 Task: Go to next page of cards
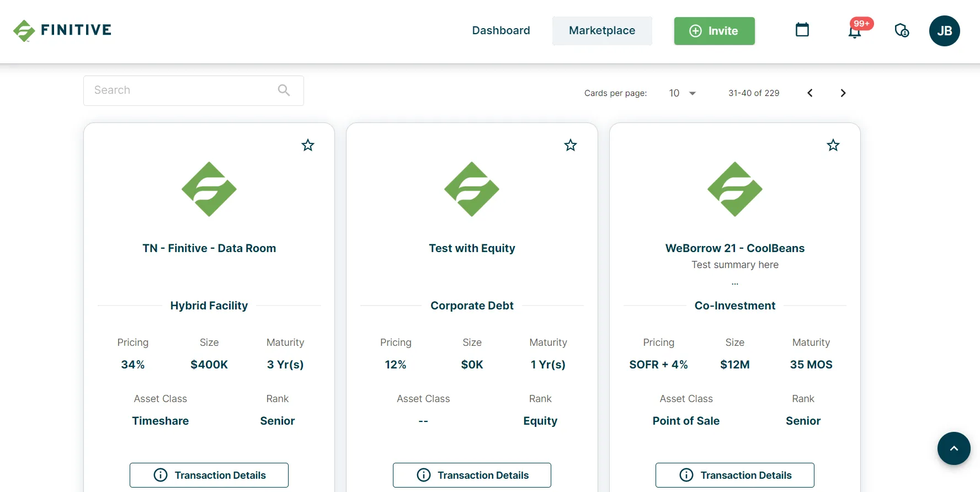click(843, 93)
